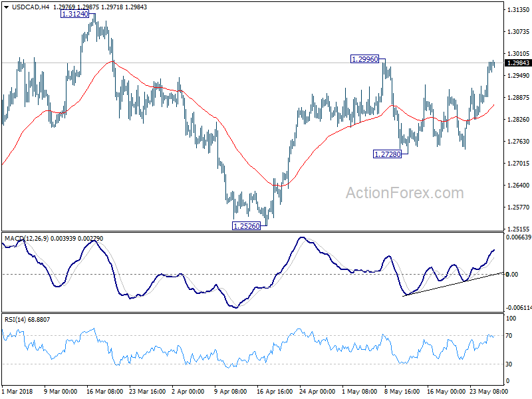Click the RSI 30 level label
The image size is (532, 399).
[509, 364]
